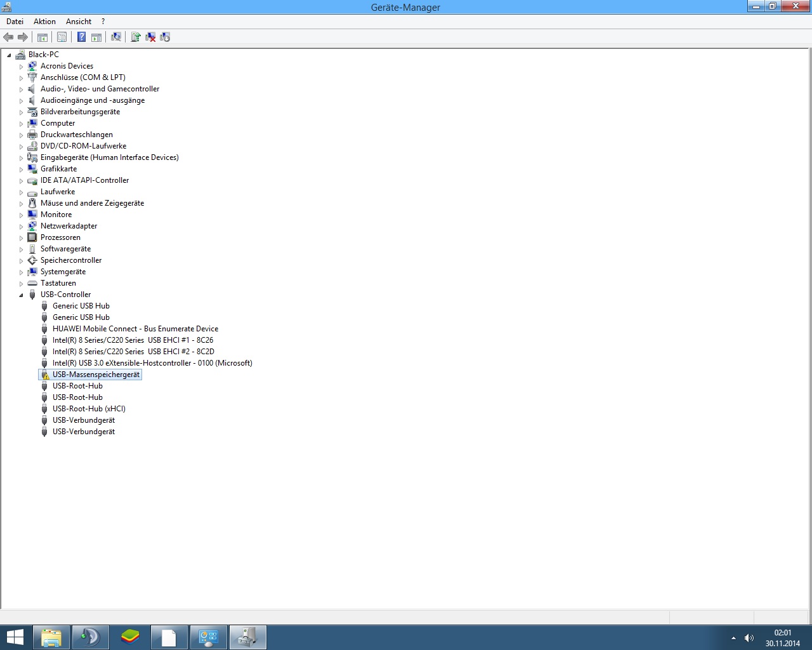This screenshot has height=650, width=812.
Task: Select Intel(R) USB EHCI #2 - 8C2D
Action: coord(133,352)
